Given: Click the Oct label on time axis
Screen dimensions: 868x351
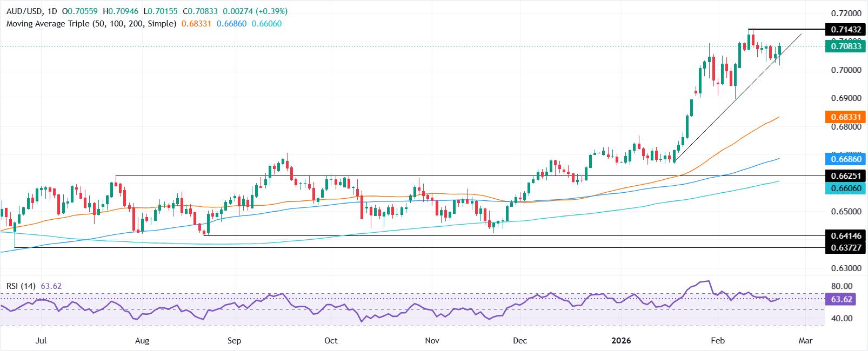Looking at the screenshot, I should pos(331,341).
